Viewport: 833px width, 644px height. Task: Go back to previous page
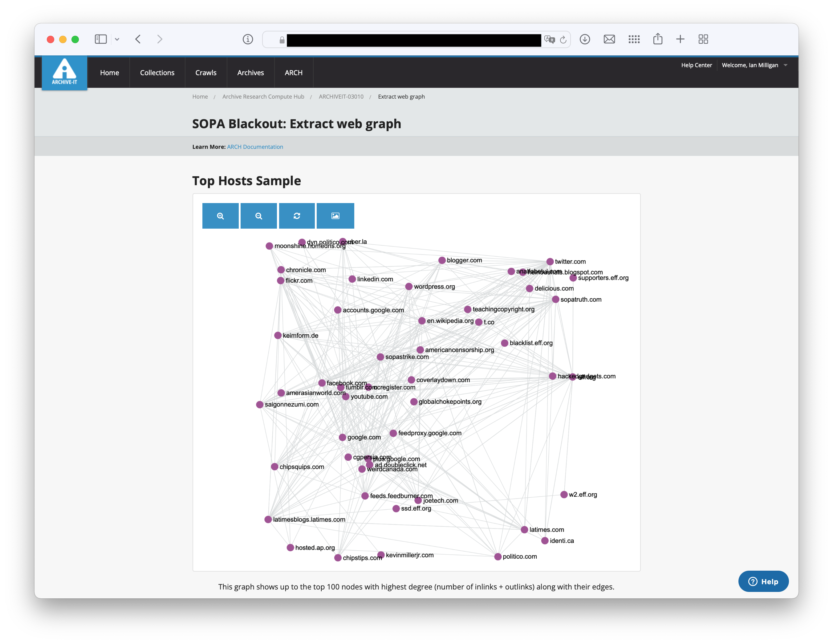pyautogui.click(x=138, y=39)
